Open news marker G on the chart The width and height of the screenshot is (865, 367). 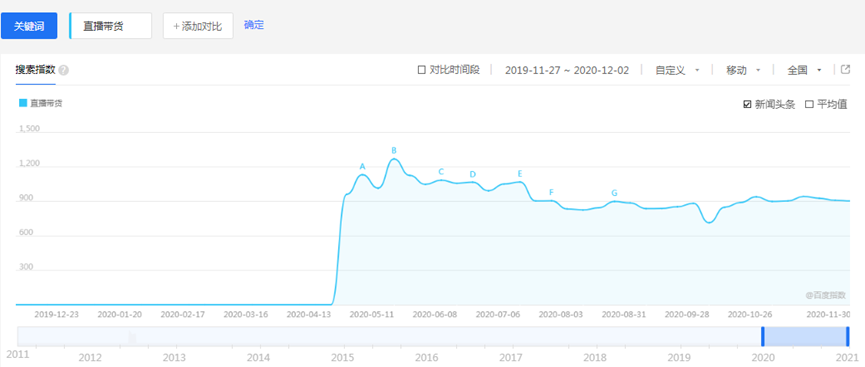(614, 193)
